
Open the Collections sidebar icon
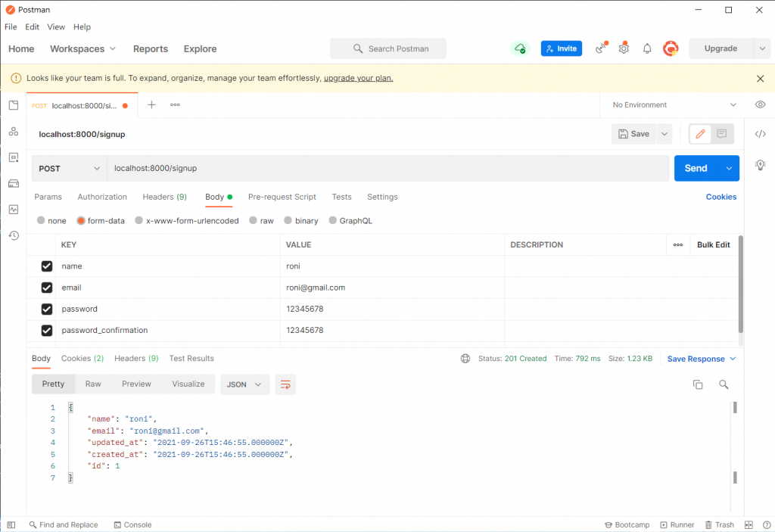[14, 105]
